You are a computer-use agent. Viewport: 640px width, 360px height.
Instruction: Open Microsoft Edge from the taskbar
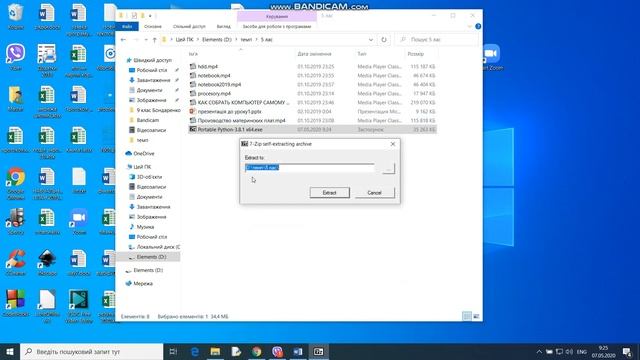click(x=195, y=351)
